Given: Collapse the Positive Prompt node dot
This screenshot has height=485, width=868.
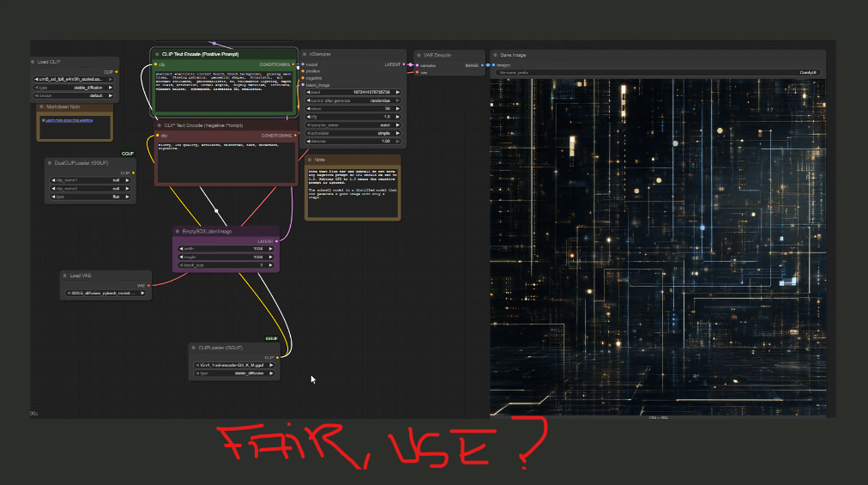Looking at the screenshot, I should coord(157,54).
